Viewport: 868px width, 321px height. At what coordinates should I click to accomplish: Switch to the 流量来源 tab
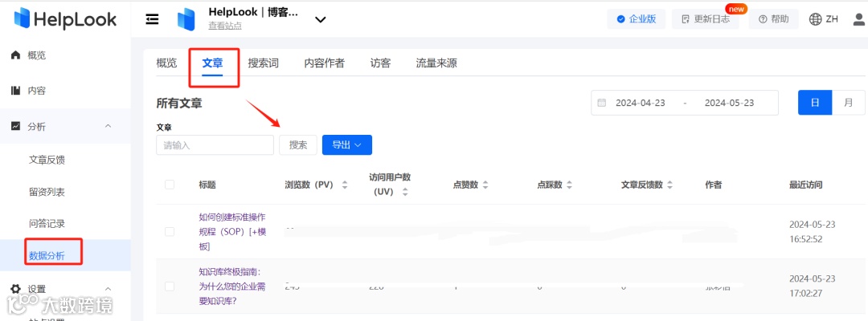(x=436, y=63)
